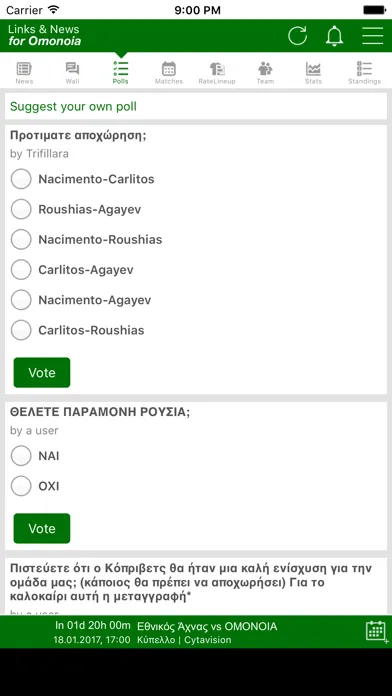
Task: Open the Team players icon
Action: pos(265,69)
